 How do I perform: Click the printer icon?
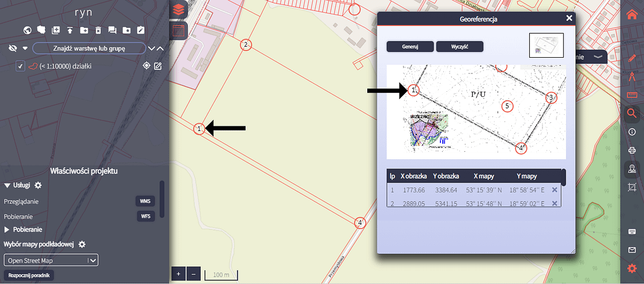(632, 150)
